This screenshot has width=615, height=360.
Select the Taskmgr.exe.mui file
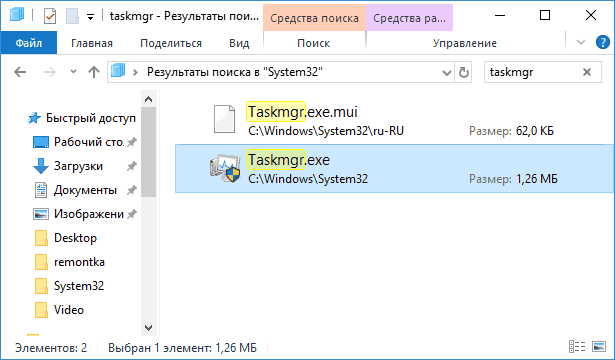coord(394,121)
